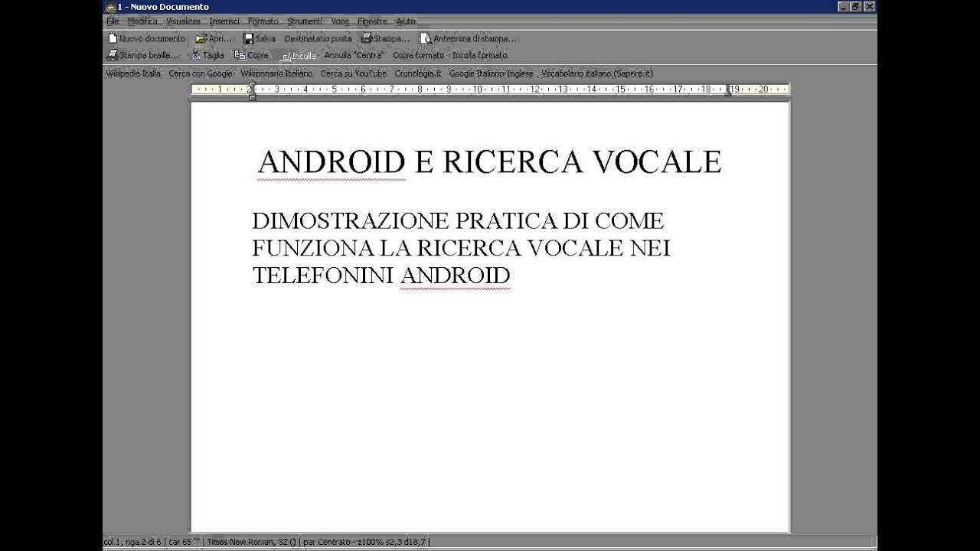Minimize the Nuovo Documento window
980x551 pixels.
[843, 7]
